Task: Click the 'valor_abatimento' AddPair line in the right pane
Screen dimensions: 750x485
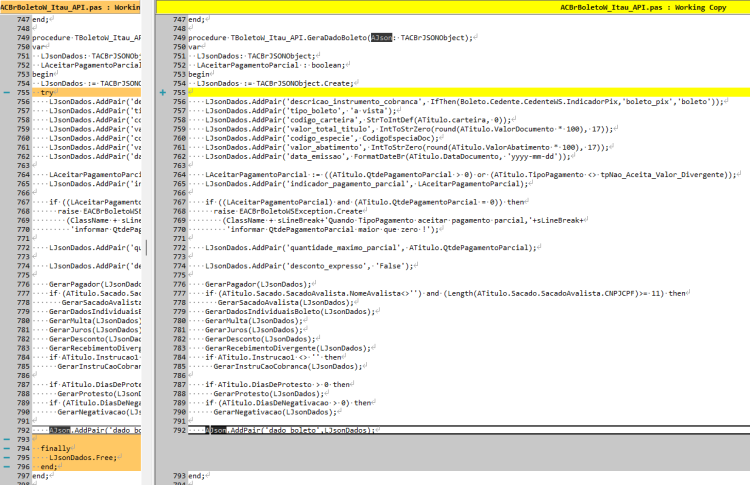Action: point(407,147)
